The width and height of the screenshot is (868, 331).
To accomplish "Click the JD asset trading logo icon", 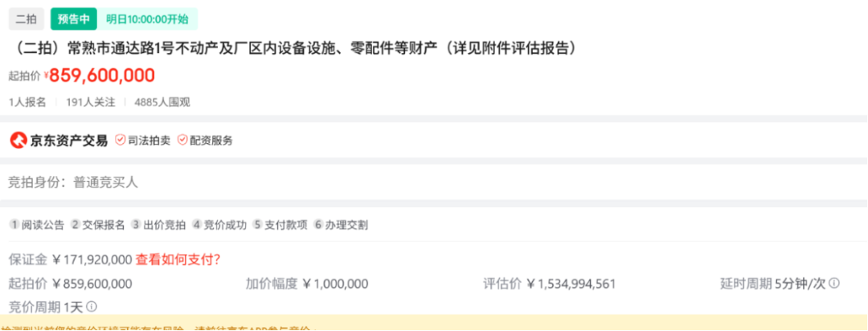I will 18,141.
